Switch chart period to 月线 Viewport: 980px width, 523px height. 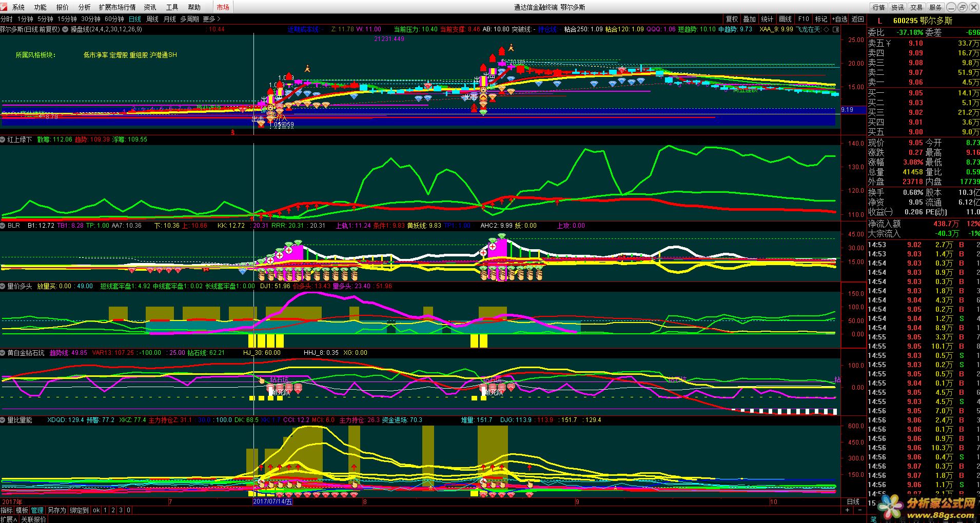click(x=169, y=19)
